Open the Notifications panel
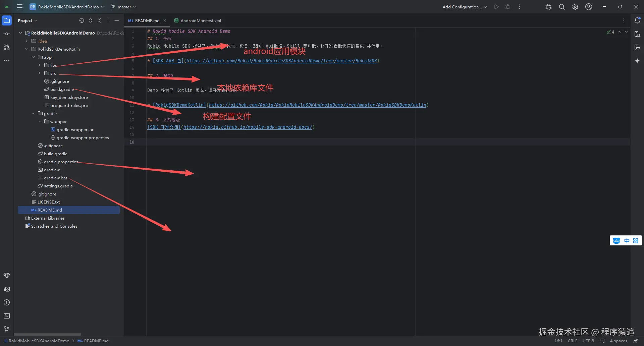The image size is (644, 346). click(637, 20)
